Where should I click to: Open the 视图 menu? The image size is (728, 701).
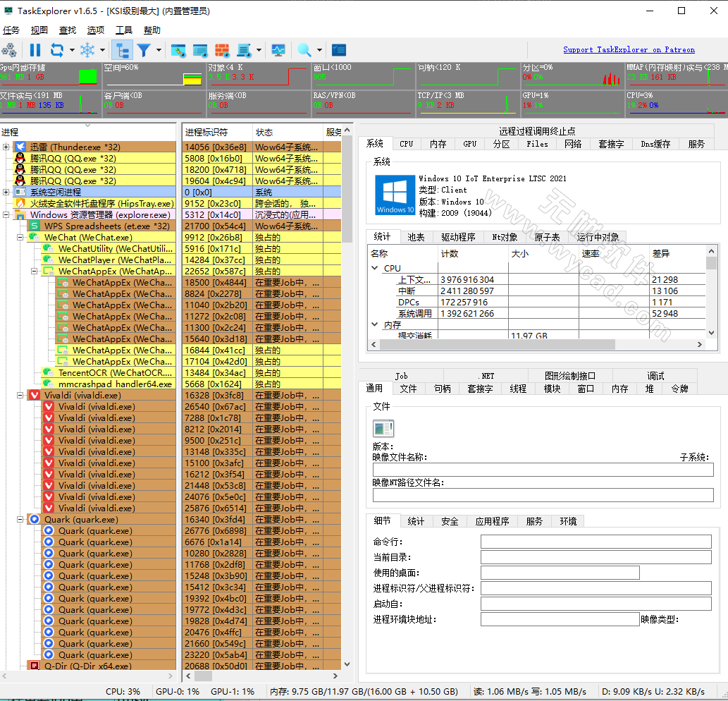click(39, 30)
